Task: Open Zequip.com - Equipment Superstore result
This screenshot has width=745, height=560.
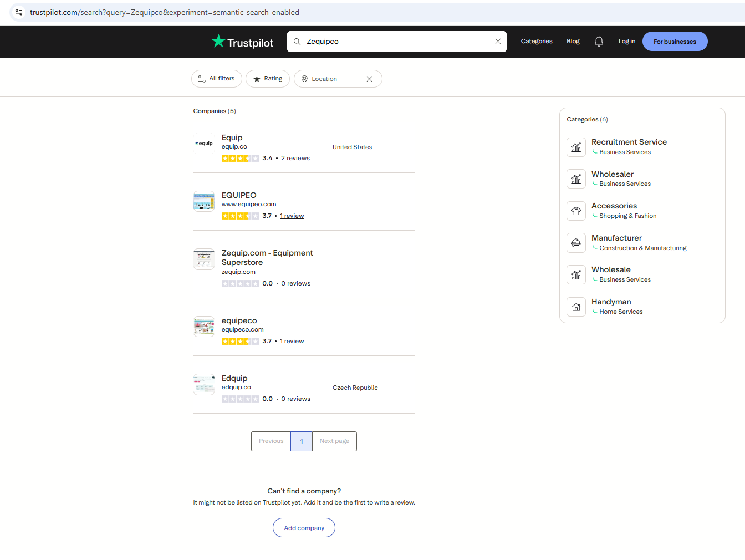Action: (x=267, y=258)
